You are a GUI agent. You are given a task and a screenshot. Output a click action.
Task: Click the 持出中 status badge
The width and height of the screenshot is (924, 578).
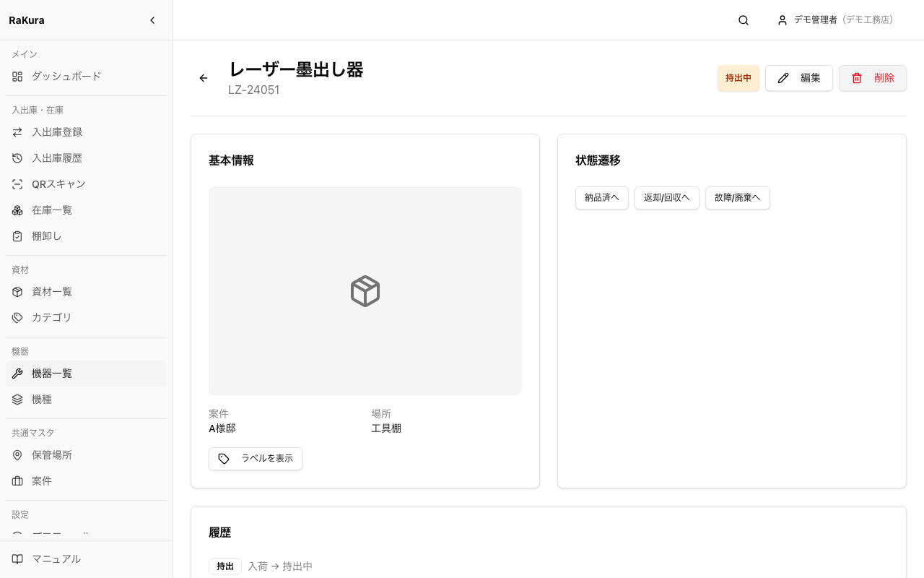(738, 78)
